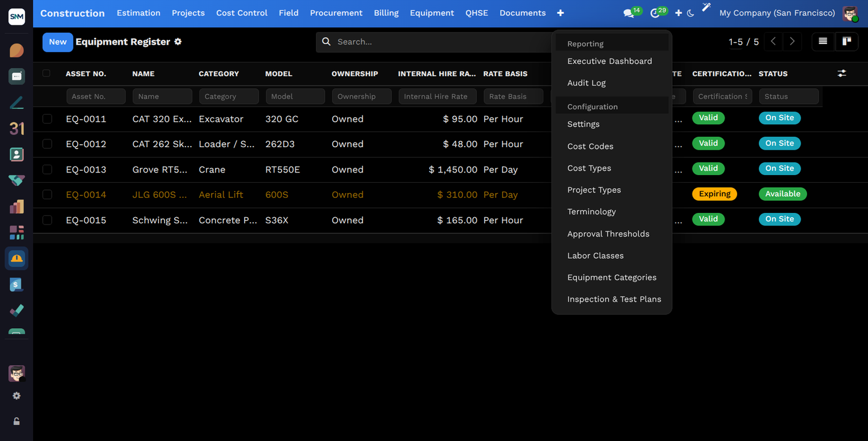868x441 pixels.
Task: Open the orange Discuss app in the sidebar
Action: [x=17, y=50]
